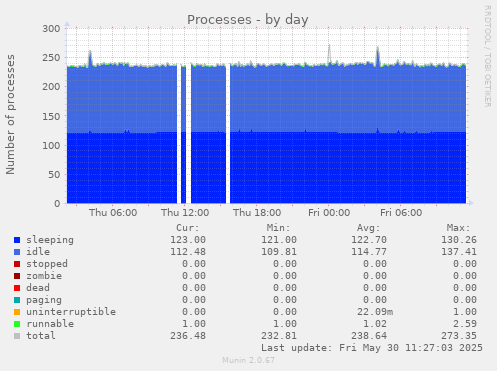Click sleeping current value 123.00
This screenshot has height=371, width=497.
click(x=188, y=240)
